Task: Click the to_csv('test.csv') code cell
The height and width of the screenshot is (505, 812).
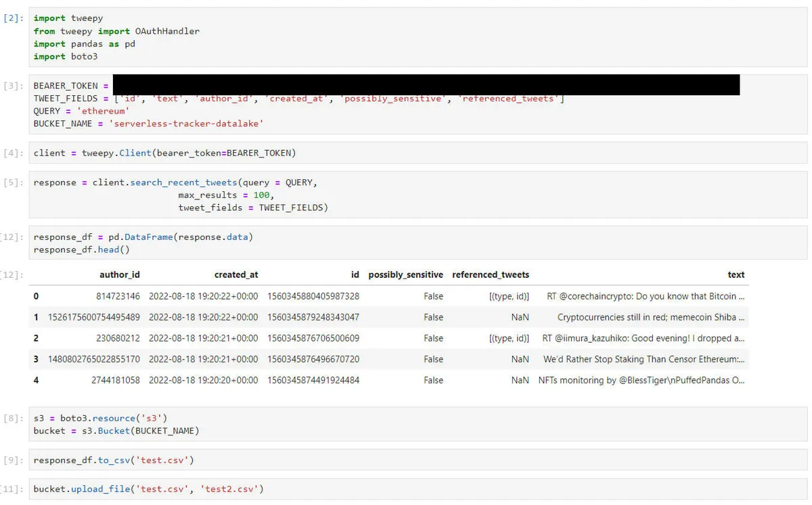Action: [418, 460]
